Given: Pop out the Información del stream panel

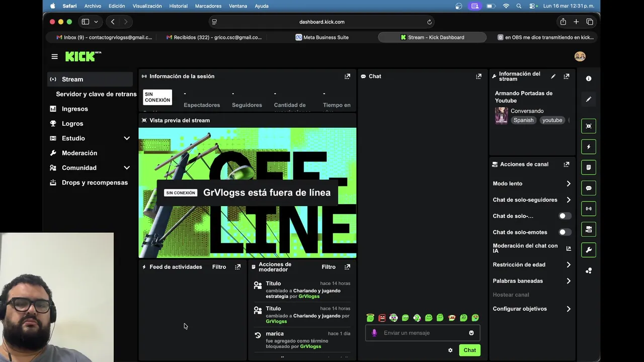Looking at the screenshot, I should tap(567, 76).
